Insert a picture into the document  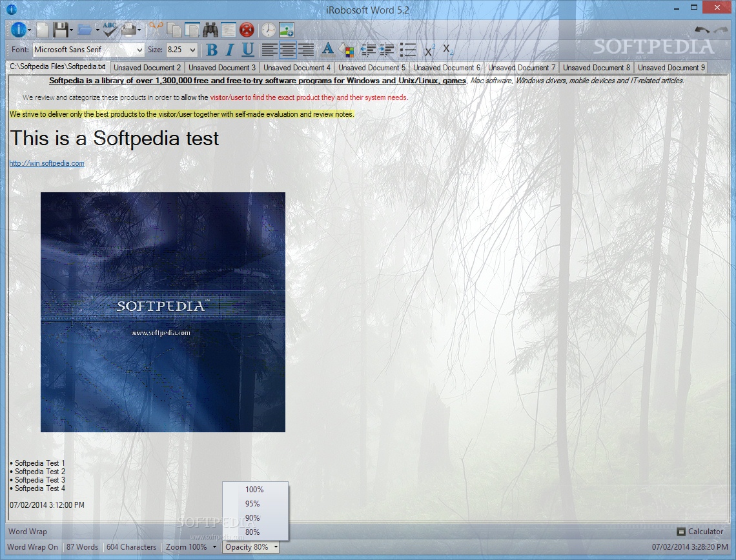286,30
